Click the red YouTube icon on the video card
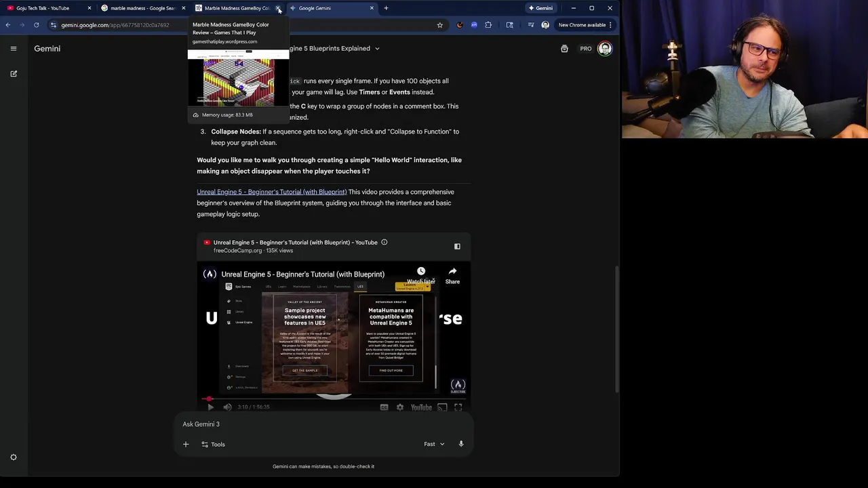The width and height of the screenshot is (868, 488). coord(207,243)
